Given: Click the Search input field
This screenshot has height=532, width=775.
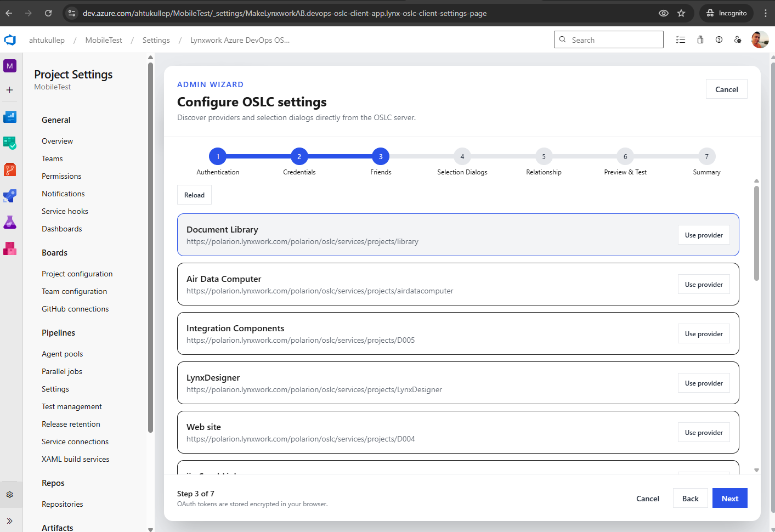Looking at the screenshot, I should pos(609,39).
